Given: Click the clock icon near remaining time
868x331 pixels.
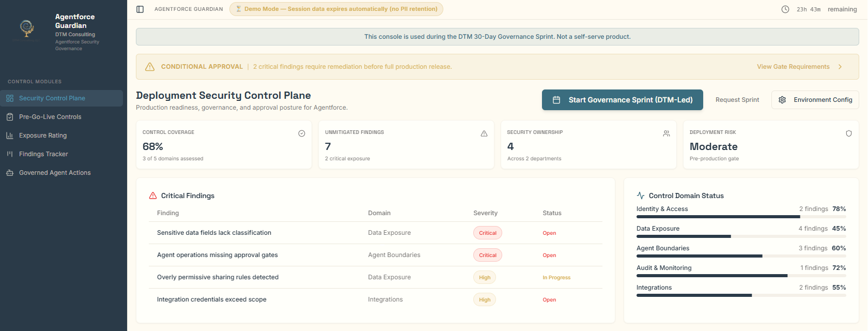Looking at the screenshot, I should (x=785, y=9).
